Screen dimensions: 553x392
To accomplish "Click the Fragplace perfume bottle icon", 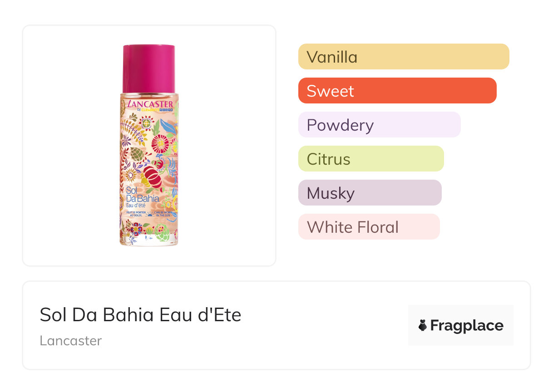I will pos(423,325).
